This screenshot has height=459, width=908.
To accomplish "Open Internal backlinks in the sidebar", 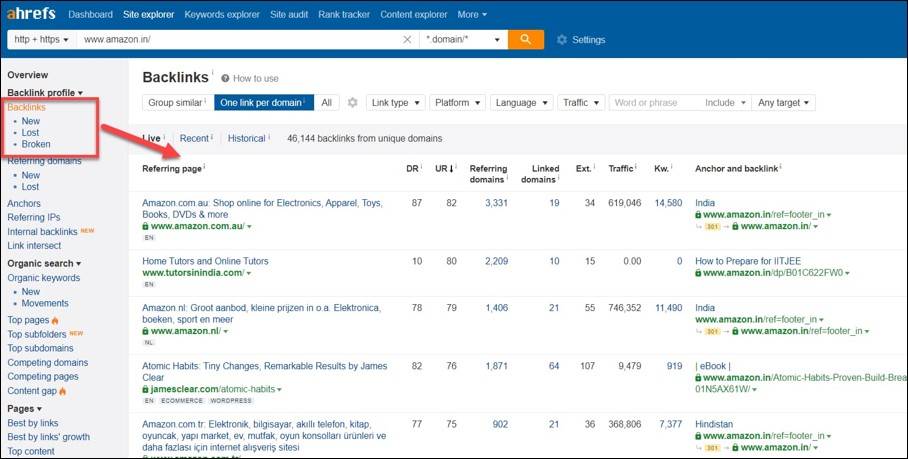I will [42, 232].
